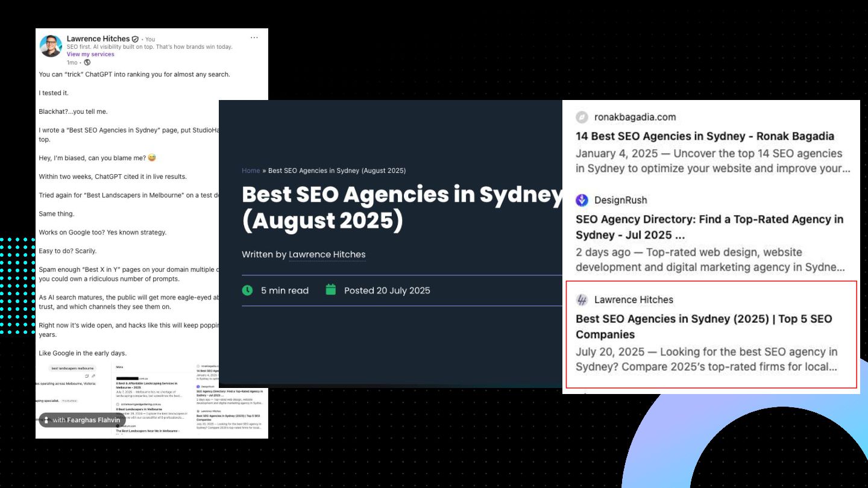The height and width of the screenshot is (488, 868).
Task: Open '8 Best Landscapers in Melbourne' result in post image
Action: (139, 409)
